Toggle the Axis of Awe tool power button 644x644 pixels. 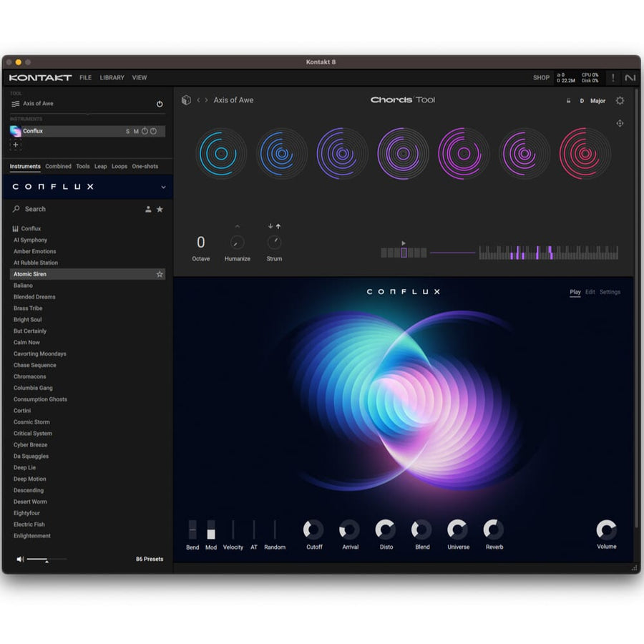(160, 104)
